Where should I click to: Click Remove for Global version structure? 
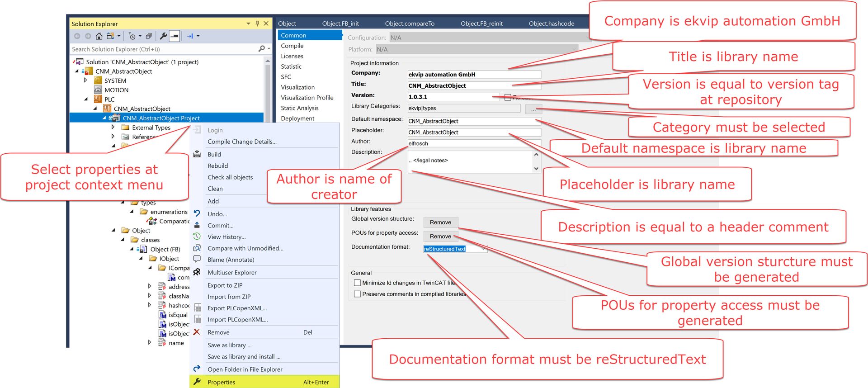441,222
